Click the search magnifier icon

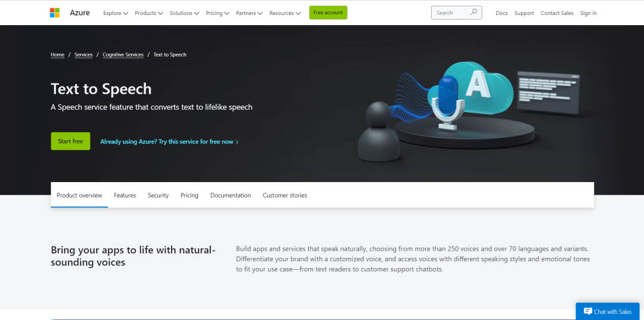pyautogui.click(x=474, y=13)
